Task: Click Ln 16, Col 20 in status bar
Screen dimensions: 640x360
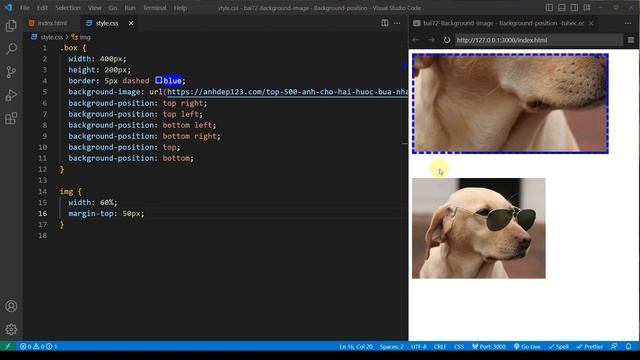Action: click(356, 347)
